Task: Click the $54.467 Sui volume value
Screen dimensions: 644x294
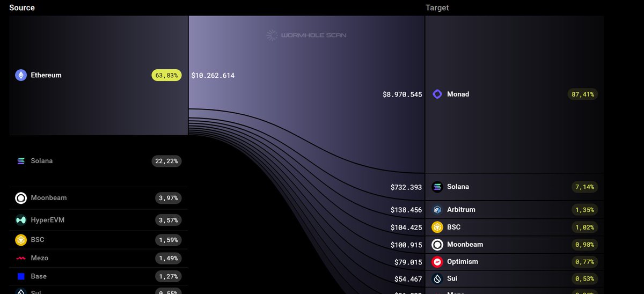Action: pos(408,280)
